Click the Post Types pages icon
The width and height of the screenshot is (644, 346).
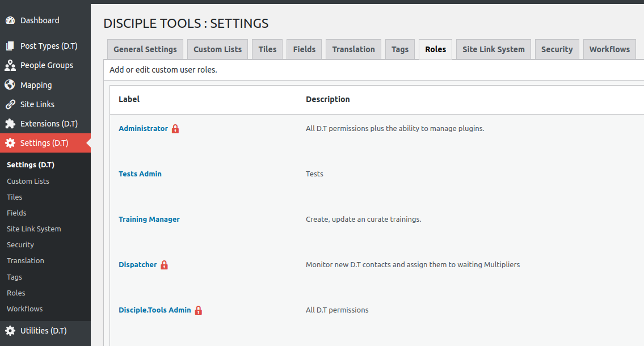point(10,47)
